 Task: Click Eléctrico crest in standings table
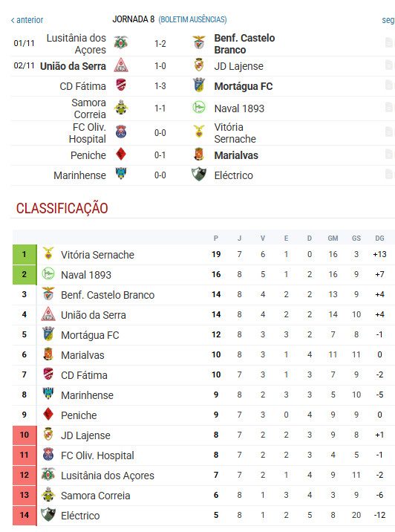pyautogui.click(x=48, y=515)
